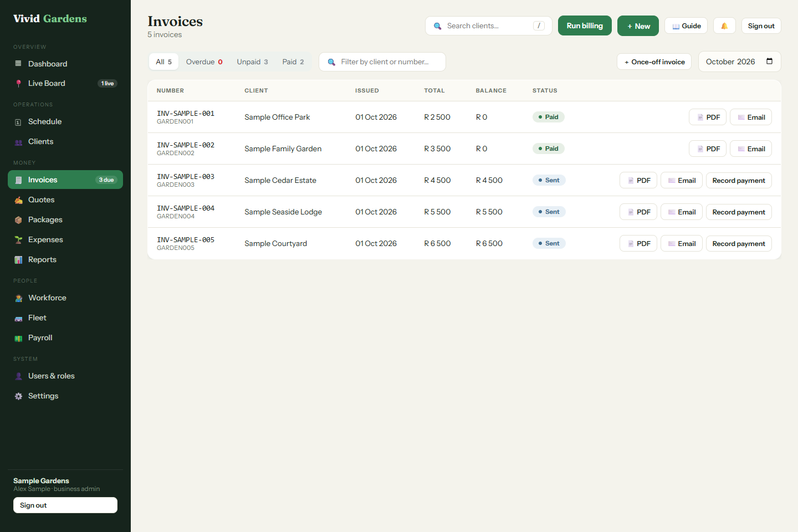Navigate to Quotes in sidebar
This screenshot has width=798, height=532.
point(65,199)
